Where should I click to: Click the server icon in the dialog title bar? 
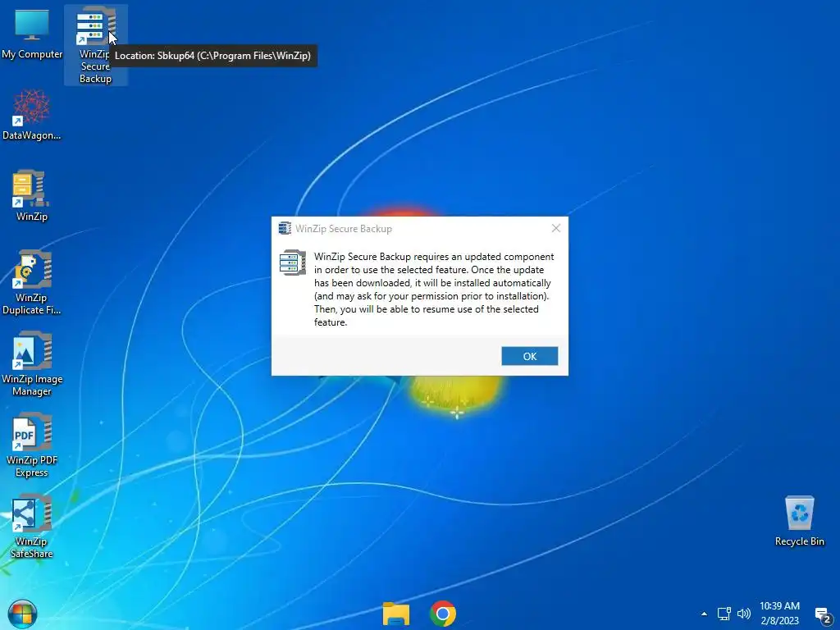(x=285, y=228)
